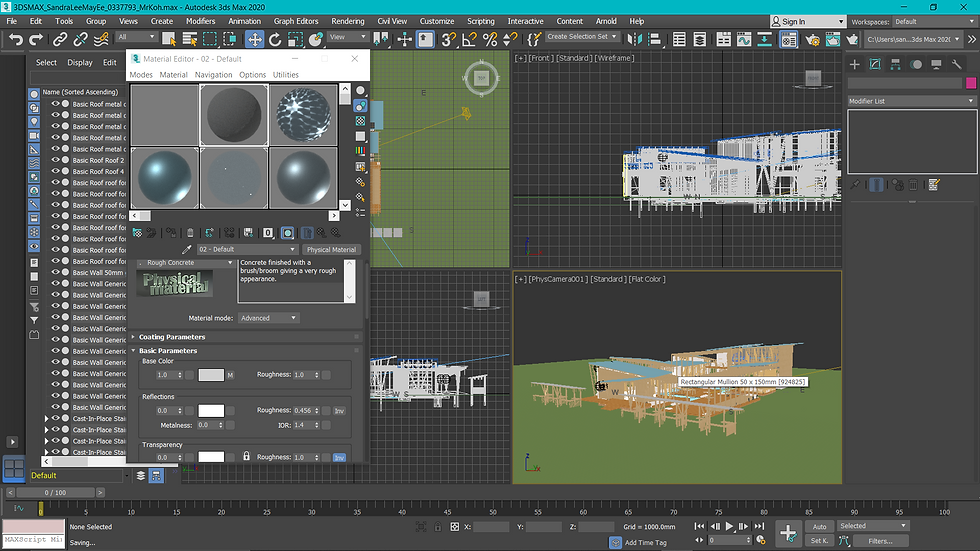Click the Undo arrow in main toolbar
This screenshot has width=980, height=551.
(x=16, y=39)
